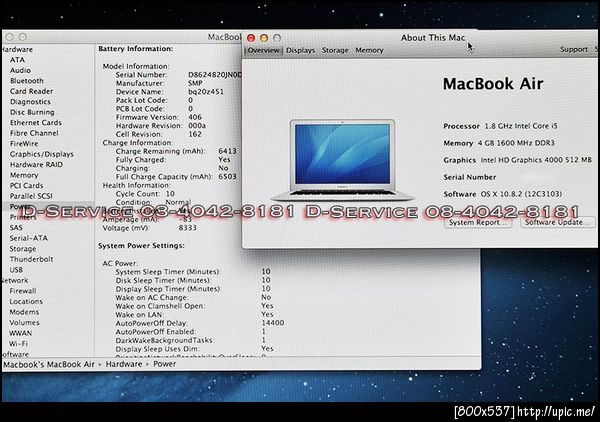The width and height of the screenshot is (600, 422).
Task: Click the Processor 1.8 GHz Intel Core i5 text
Action: tap(500, 126)
